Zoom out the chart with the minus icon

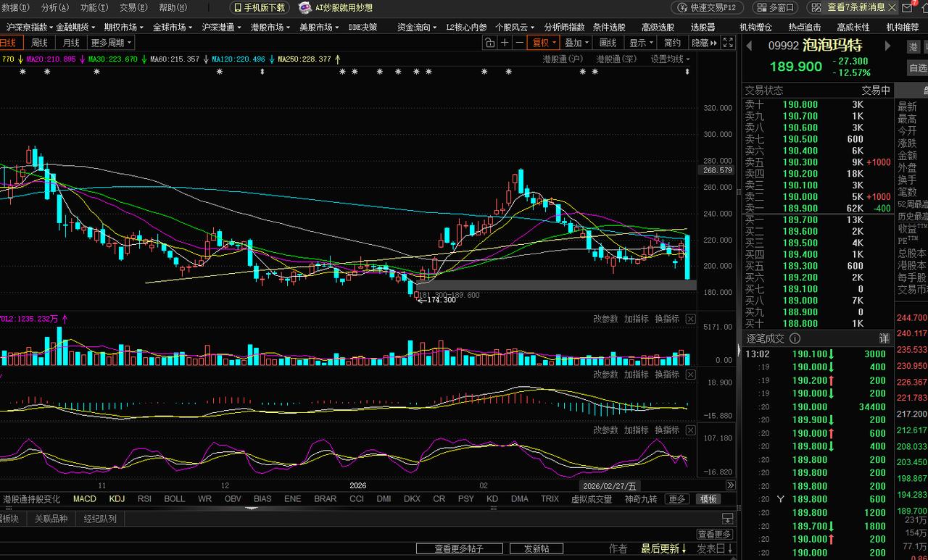(x=519, y=43)
